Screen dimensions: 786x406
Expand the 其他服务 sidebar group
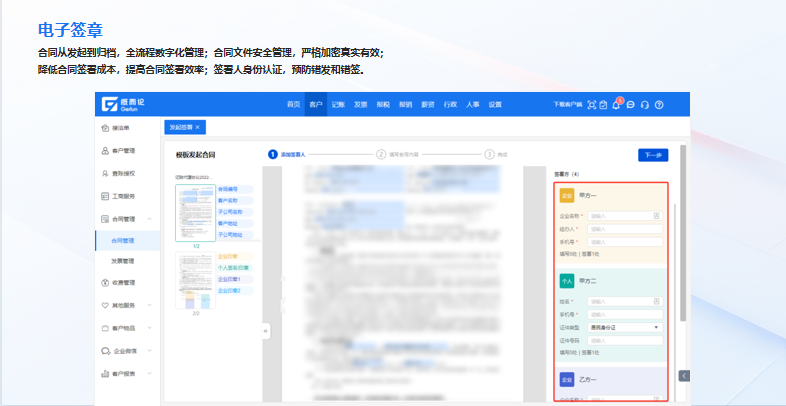[150, 305]
